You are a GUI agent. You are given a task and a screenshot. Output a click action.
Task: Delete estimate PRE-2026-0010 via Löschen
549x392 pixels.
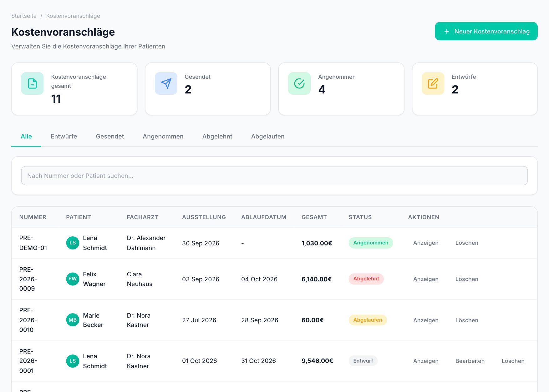click(467, 320)
